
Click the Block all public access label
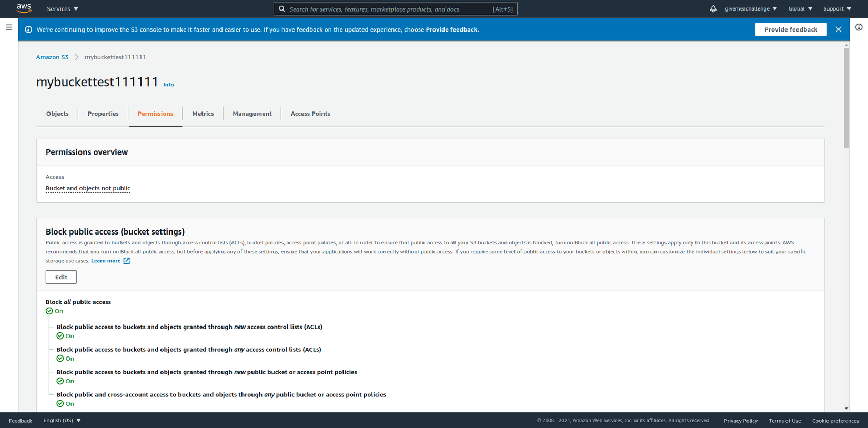coord(78,302)
